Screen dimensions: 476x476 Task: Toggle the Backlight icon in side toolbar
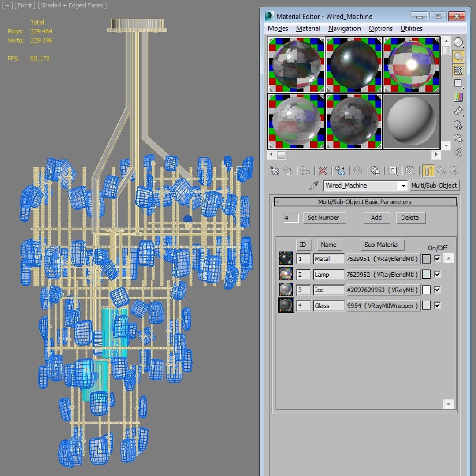tap(458, 56)
